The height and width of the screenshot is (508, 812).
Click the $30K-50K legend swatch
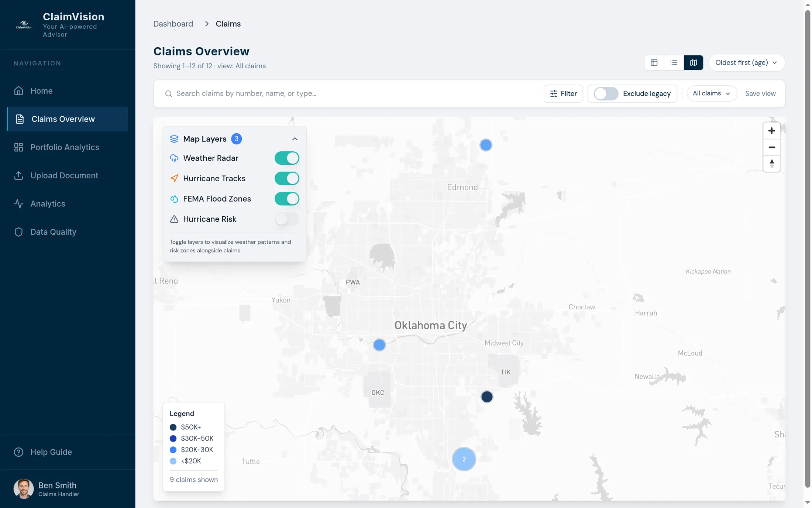(173, 439)
